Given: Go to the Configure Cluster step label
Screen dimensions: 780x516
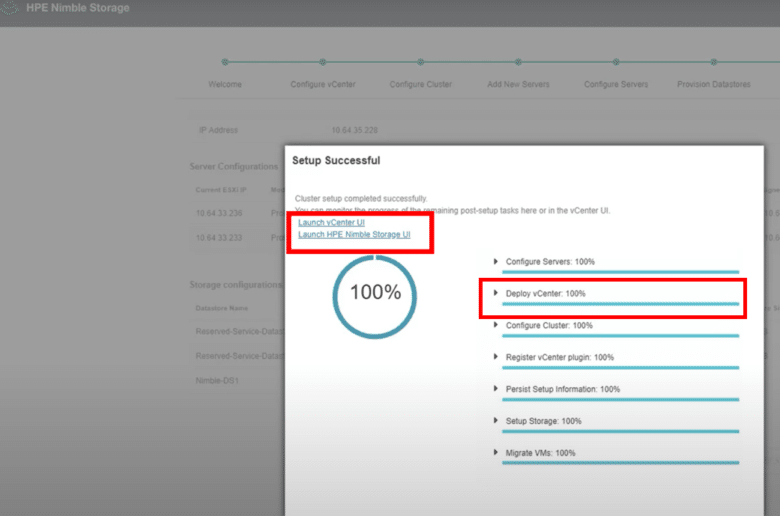Looking at the screenshot, I should coord(421,84).
